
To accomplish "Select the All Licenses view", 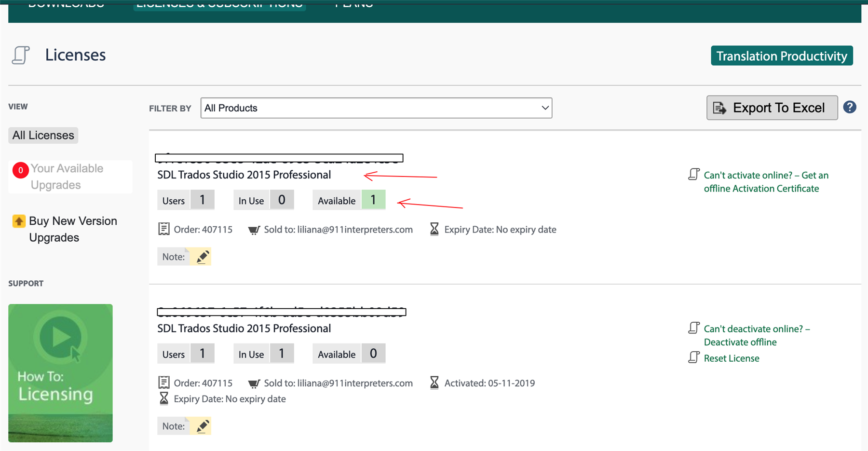I will [x=43, y=135].
